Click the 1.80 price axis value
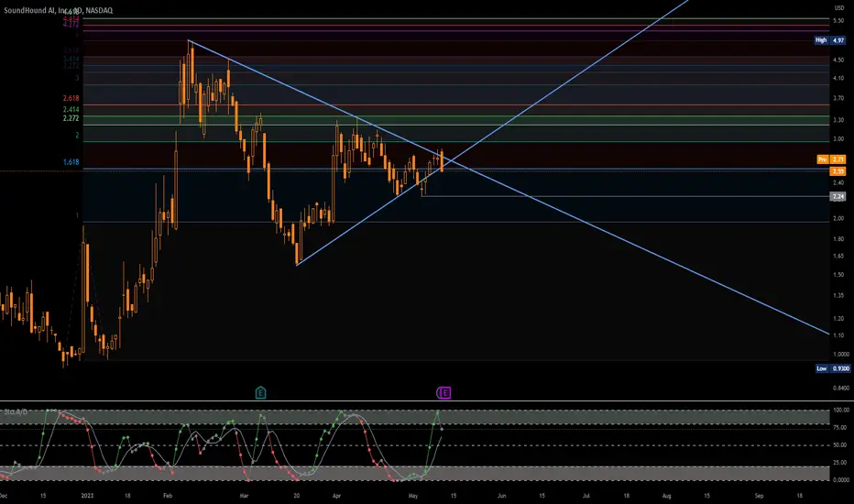Image resolution: width=854 pixels, height=504 pixels. tap(838, 238)
